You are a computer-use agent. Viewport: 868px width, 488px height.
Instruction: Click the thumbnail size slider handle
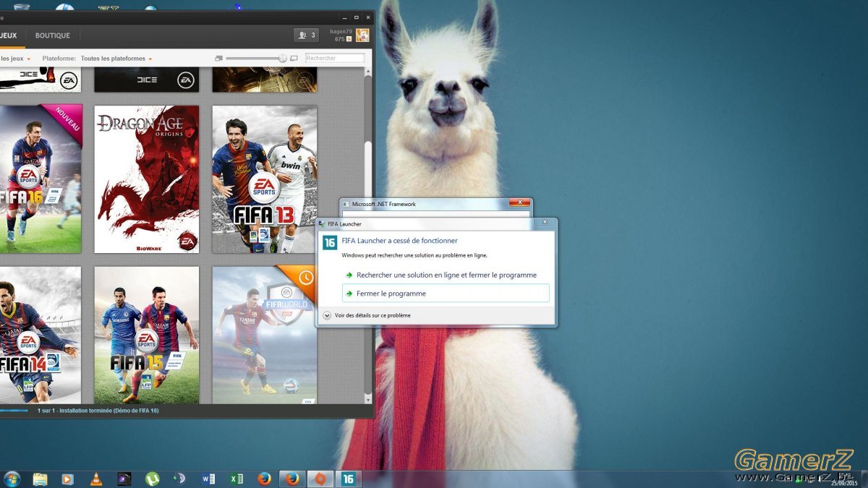pyautogui.click(x=283, y=58)
